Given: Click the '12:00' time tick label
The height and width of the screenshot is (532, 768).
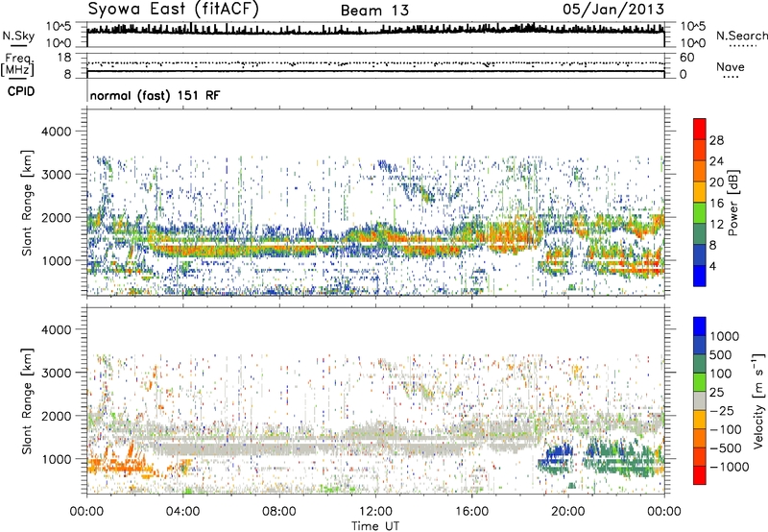Looking at the screenshot, I should click(375, 512).
